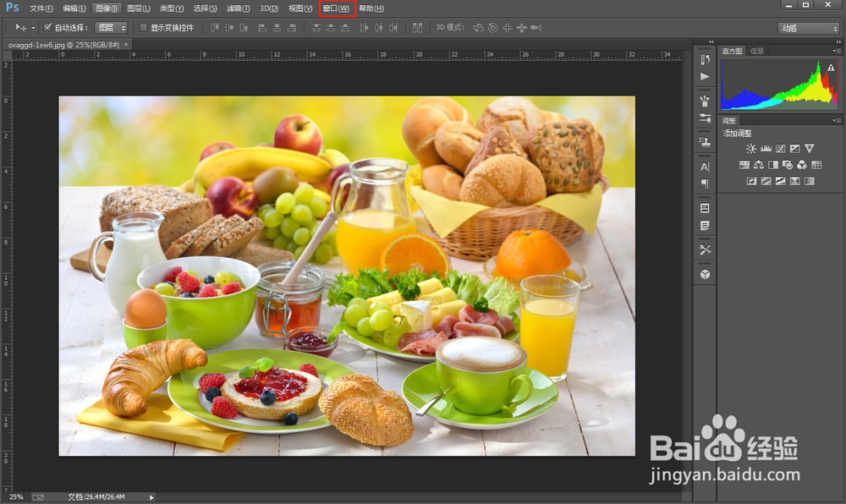This screenshot has height=504, width=846.
Task: Open the 滤镜(T) menu
Action: (238, 8)
